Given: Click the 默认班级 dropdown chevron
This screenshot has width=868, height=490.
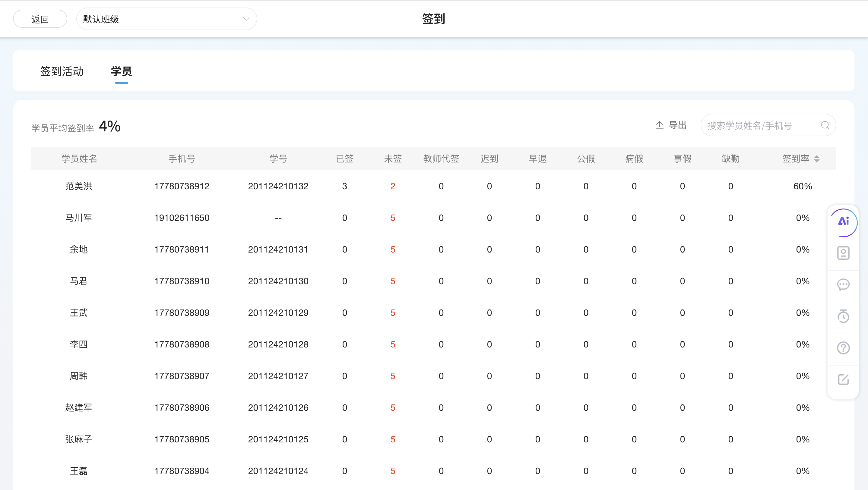Looking at the screenshot, I should coord(246,19).
